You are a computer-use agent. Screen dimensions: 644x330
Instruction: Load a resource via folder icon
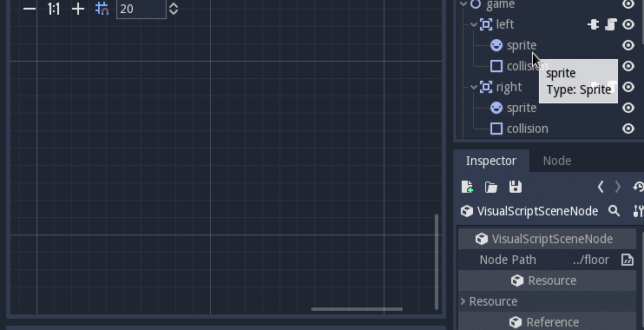[490, 188]
